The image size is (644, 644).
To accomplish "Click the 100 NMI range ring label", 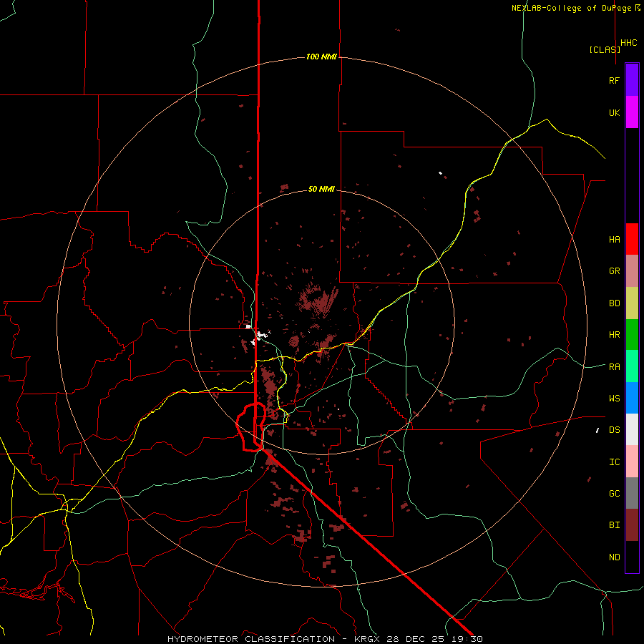I will 321,57.
